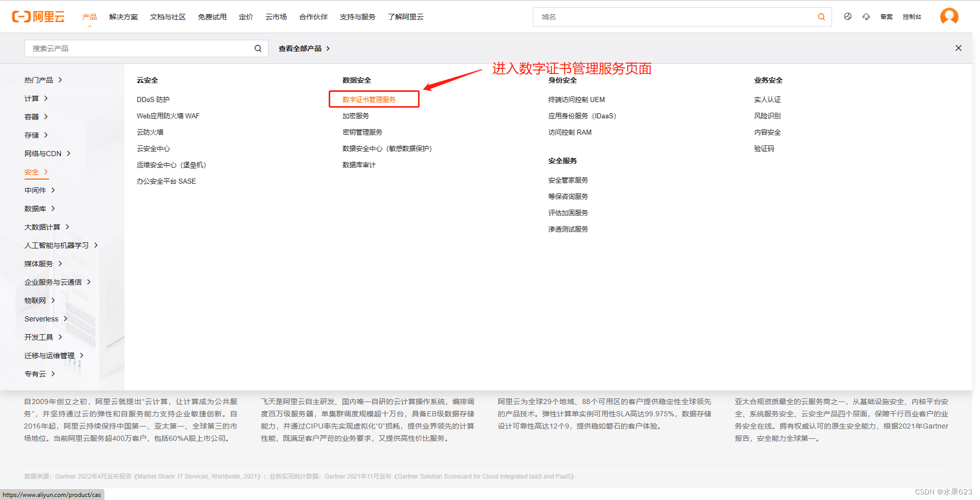Open the DDoS 防护 product link
The width and height of the screenshot is (980, 500).
[153, 99]
